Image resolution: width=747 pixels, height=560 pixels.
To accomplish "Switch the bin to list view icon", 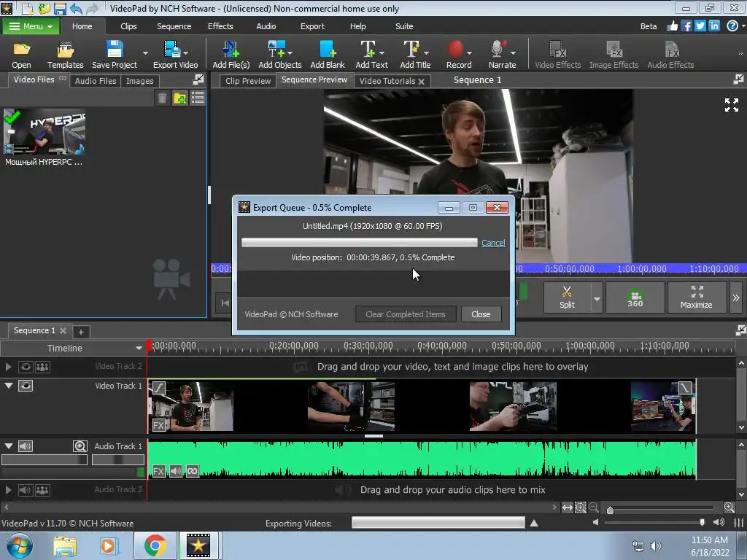I will pos(197,98).
